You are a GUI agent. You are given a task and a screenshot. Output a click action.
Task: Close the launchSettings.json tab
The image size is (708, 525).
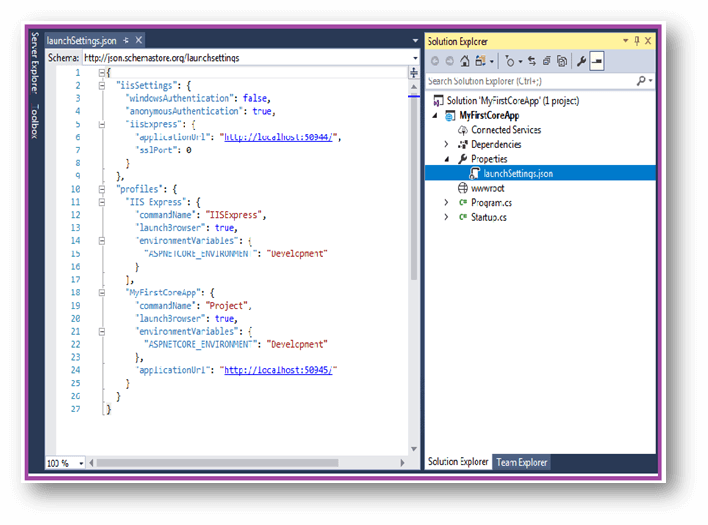[x=139, y=40]
